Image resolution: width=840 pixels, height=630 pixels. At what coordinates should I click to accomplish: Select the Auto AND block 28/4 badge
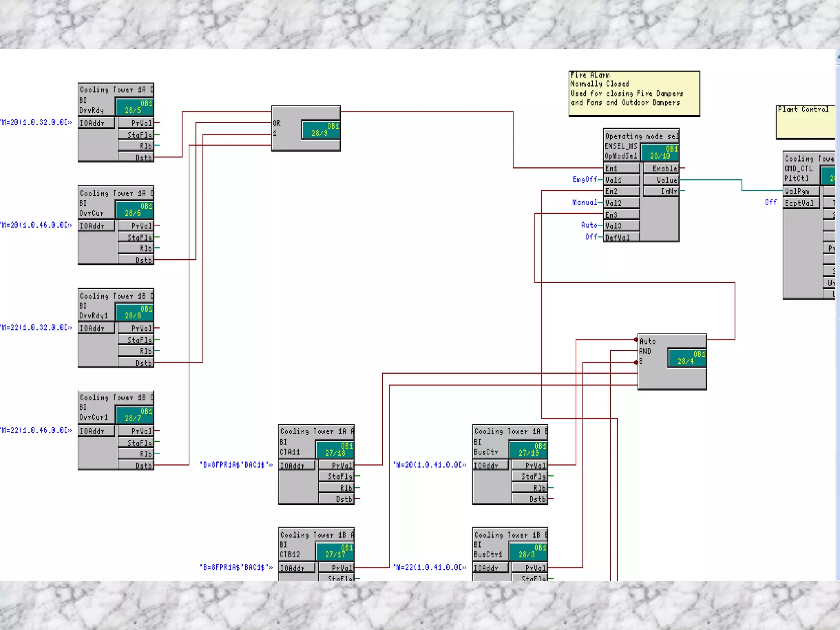point(687,358)
